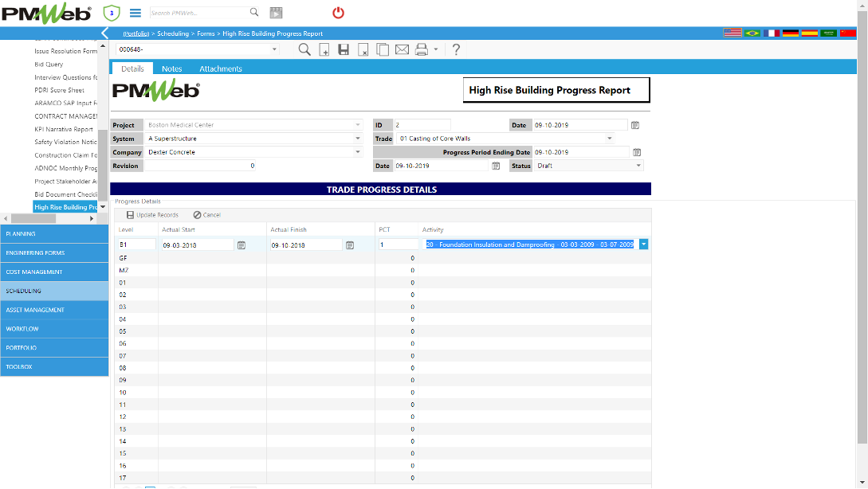Switch language to Spanish flag

(809, 33)
